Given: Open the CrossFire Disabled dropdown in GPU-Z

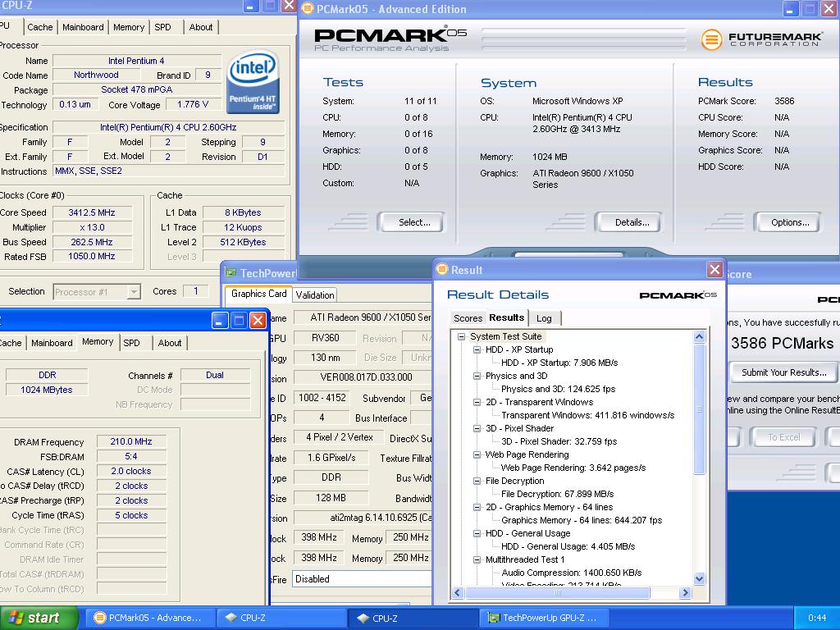Looking at the screenshot, I should (x=362, y=579).
